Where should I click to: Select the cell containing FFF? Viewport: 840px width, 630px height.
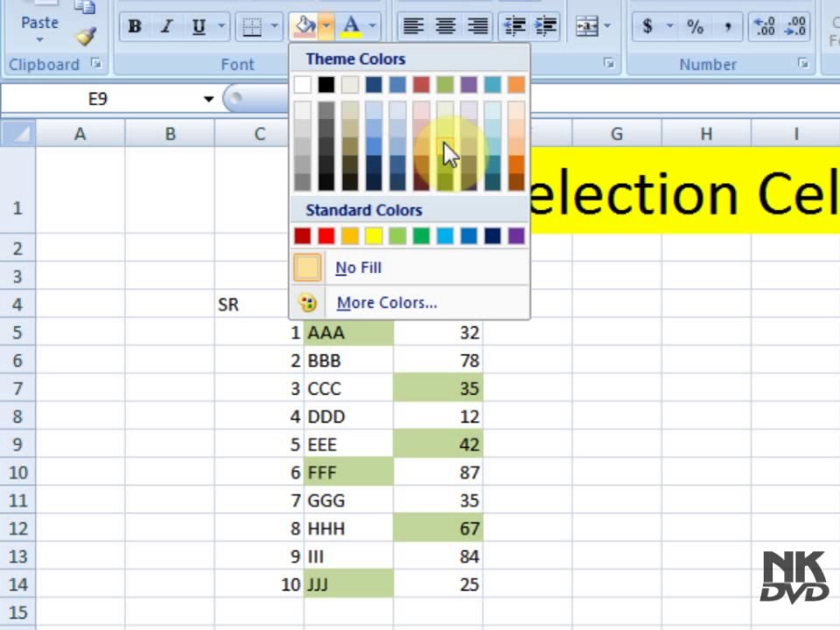point(348,472)
